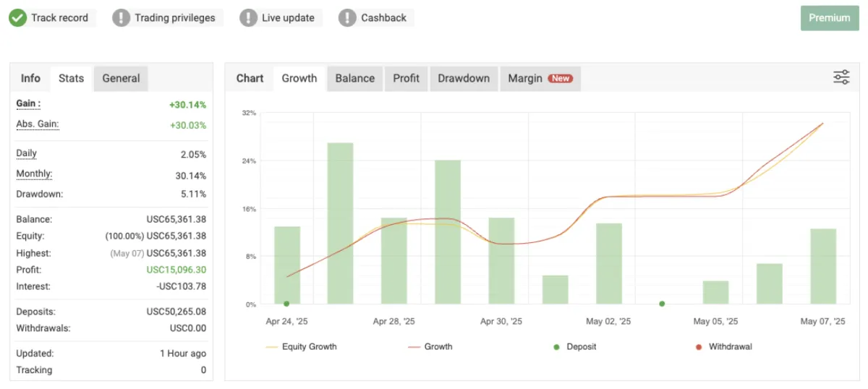Click the Abs. Gain label

point(38,124)
